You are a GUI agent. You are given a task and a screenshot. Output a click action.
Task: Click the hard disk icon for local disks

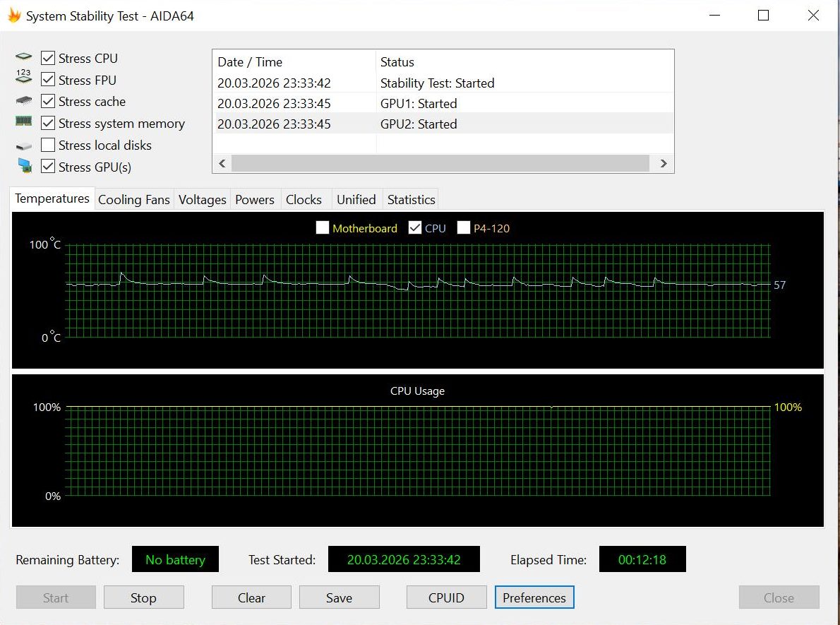pyautogui.click(x=23, y=145)
